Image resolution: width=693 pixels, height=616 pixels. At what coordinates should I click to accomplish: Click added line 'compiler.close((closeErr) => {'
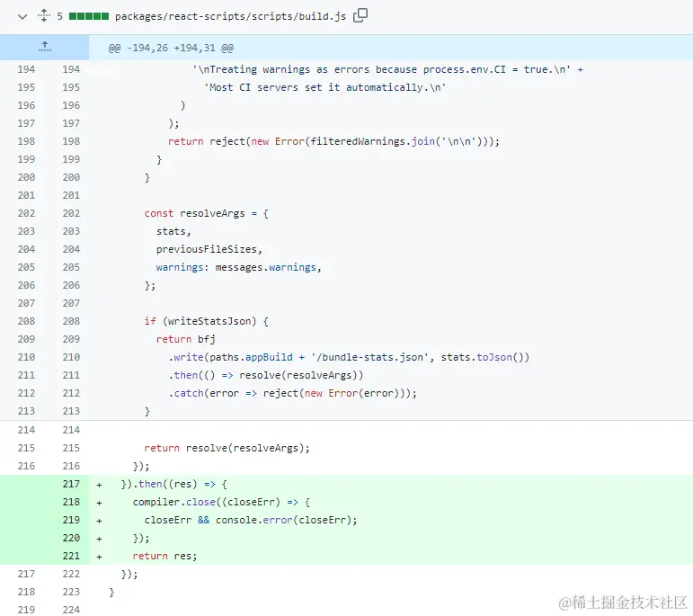coord(221,503)
